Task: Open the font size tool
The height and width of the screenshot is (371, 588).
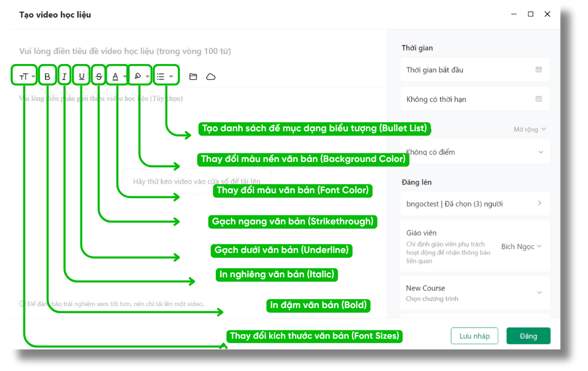Action: 24,77
